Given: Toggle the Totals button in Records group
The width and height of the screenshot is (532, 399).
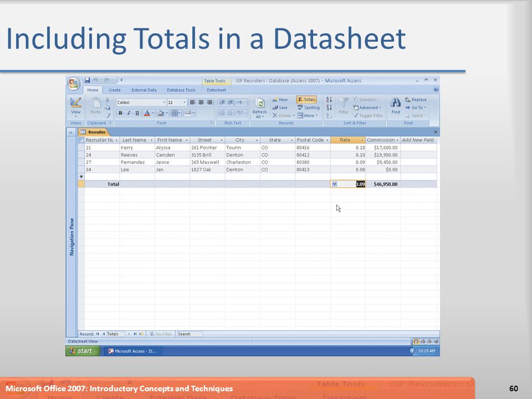Looking at the screenshot, I should [x=306, y=99].
